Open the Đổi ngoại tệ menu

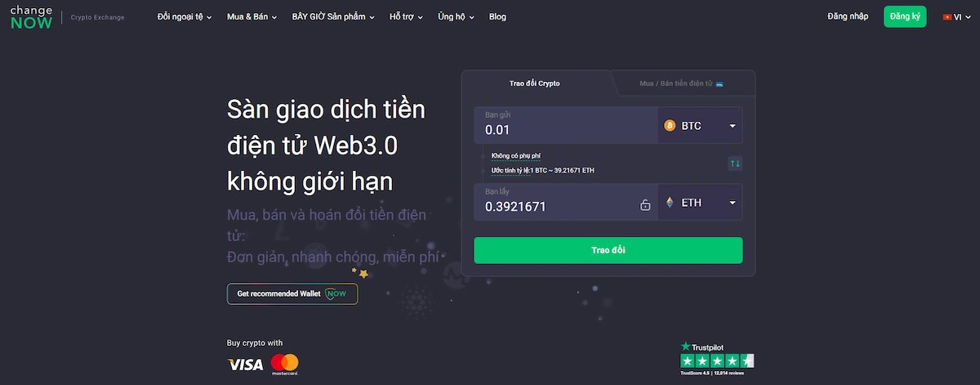click(185, 16)
